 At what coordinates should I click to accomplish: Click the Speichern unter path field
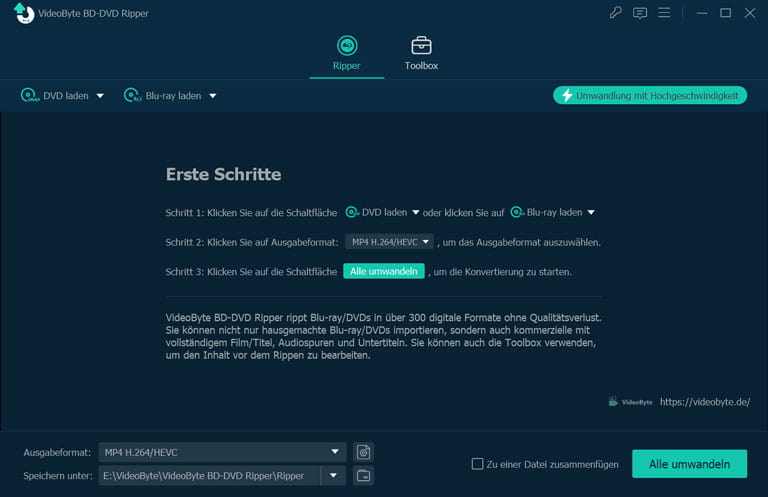[x=210, y=475]
